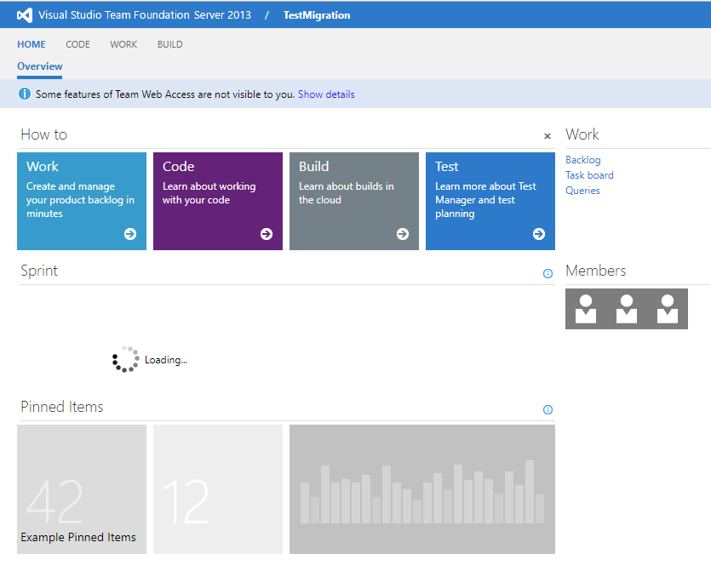Image resolution: width=711 pixels, height=588 pixels.
Task: Click the arrow icon on Test tile
Action: pyautogui.click(x=539, y=234)
